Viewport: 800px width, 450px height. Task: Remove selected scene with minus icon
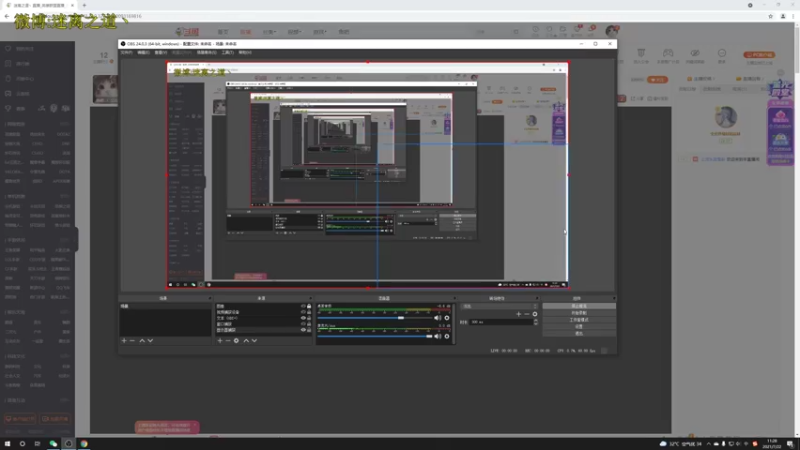(x=132, y=340)
